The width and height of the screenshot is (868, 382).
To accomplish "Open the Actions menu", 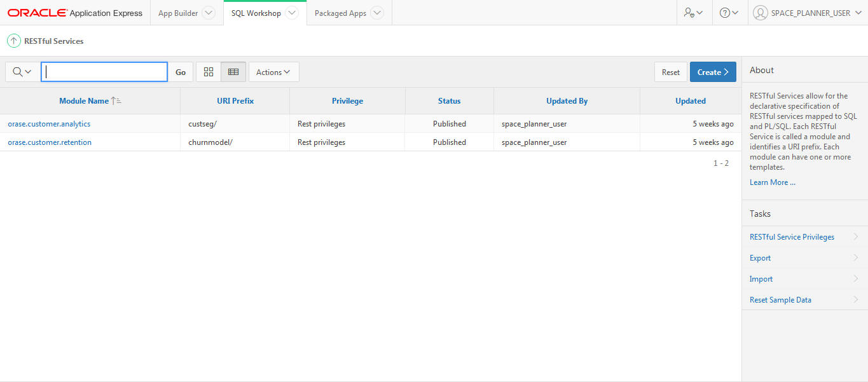I will click(273, 72).
